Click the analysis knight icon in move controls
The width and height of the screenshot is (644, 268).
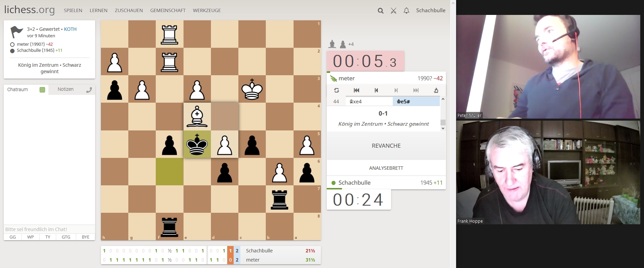point(436,90)
